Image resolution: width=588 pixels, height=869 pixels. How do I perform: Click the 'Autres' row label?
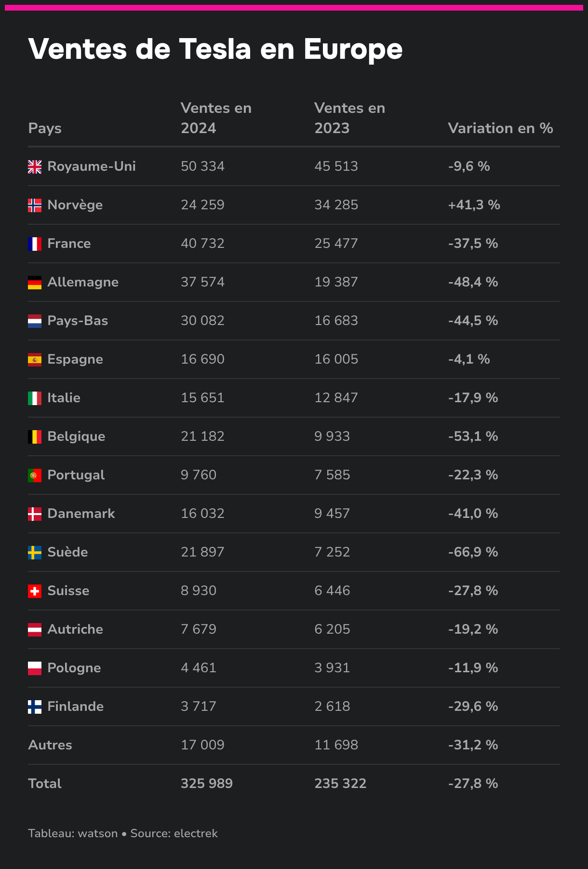(x=50, y=745)
